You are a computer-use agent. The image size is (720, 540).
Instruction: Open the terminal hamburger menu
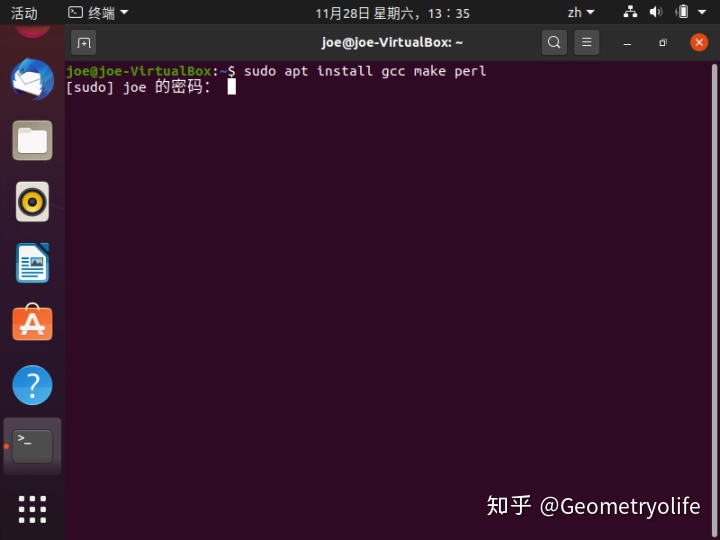tap(586, 42)
